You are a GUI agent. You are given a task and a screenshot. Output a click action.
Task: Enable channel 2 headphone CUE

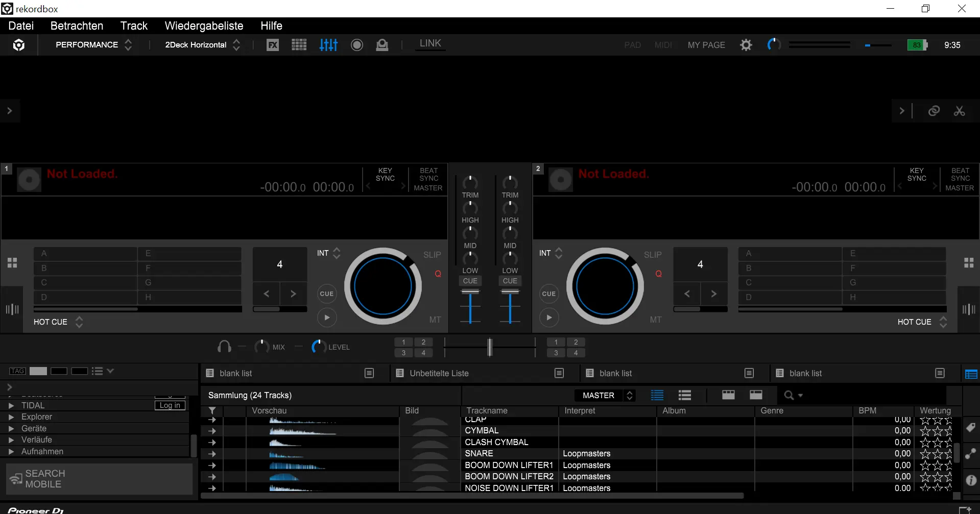pos(510,281)
